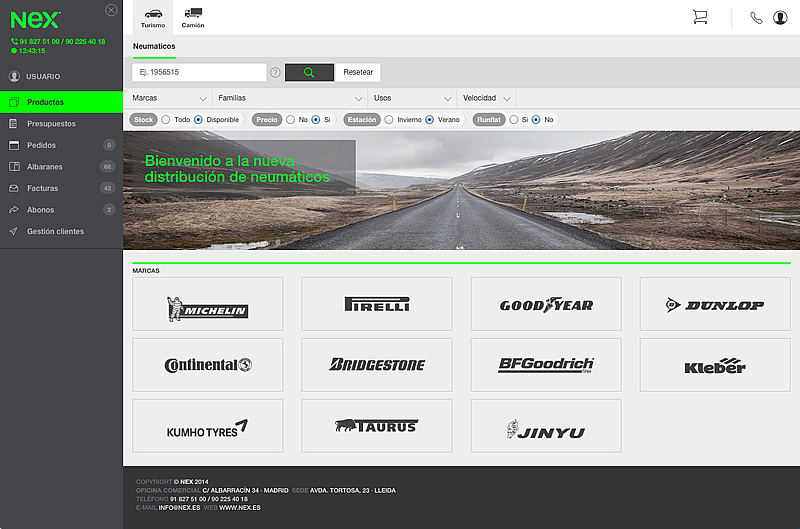
Task: Choose the Taurus brand tile
Action: point(377,426)
